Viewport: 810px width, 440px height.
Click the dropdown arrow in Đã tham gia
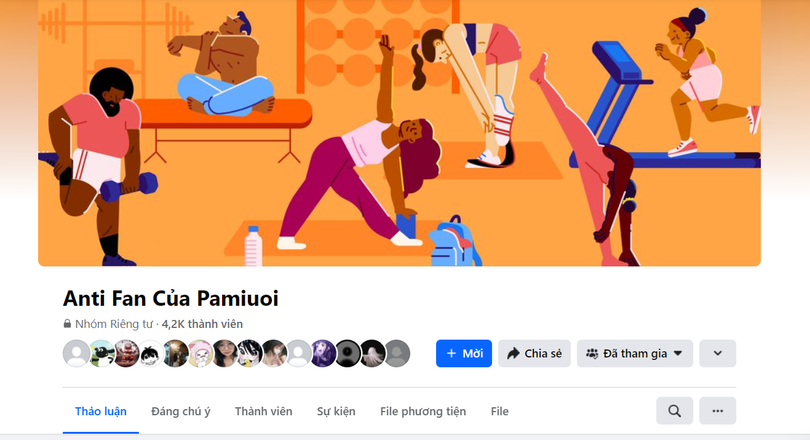[x=678, y=353]
